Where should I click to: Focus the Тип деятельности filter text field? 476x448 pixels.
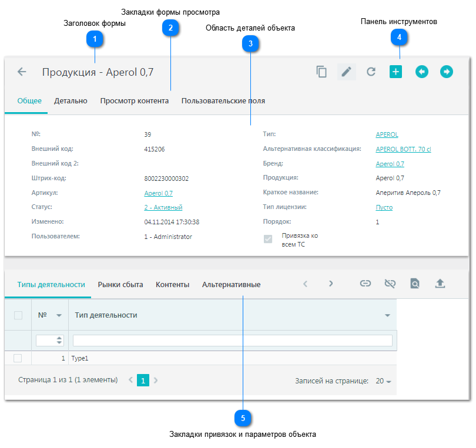(233, 341)
